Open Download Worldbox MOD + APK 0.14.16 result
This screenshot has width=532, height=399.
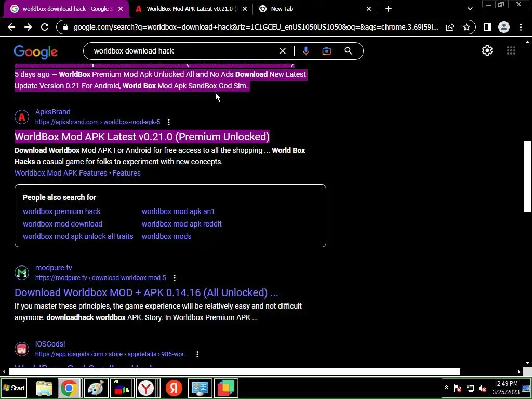[146, 293]
